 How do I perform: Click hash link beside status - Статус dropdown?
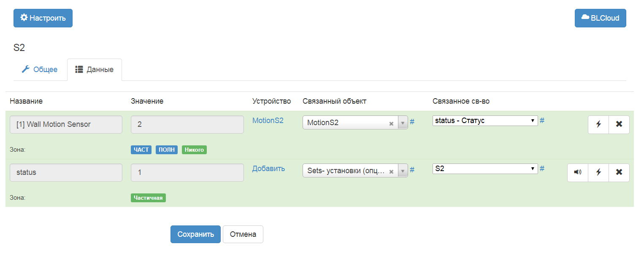(542, 121)
